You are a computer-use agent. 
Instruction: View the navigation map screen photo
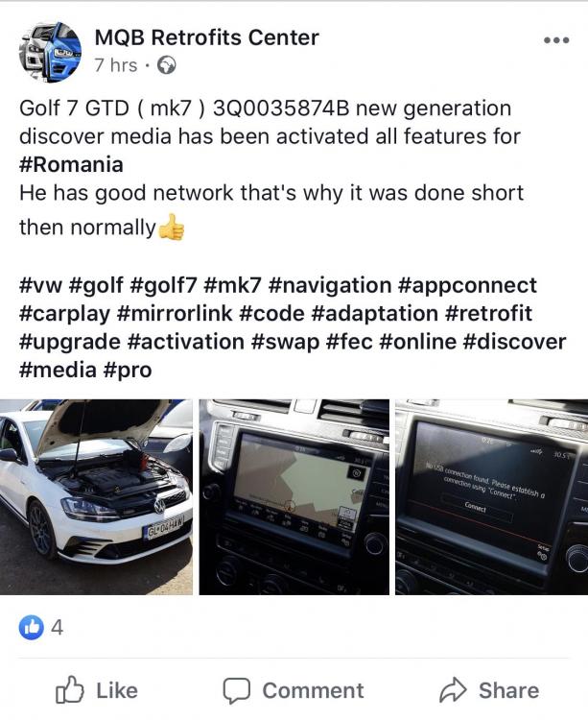coord(294,497)
